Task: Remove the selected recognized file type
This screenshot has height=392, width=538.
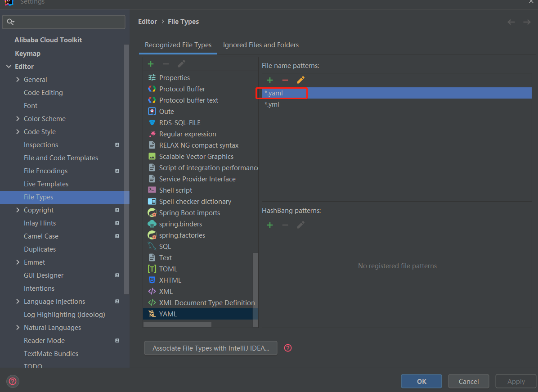Action: pyautogui.click(x=166, y=64)
